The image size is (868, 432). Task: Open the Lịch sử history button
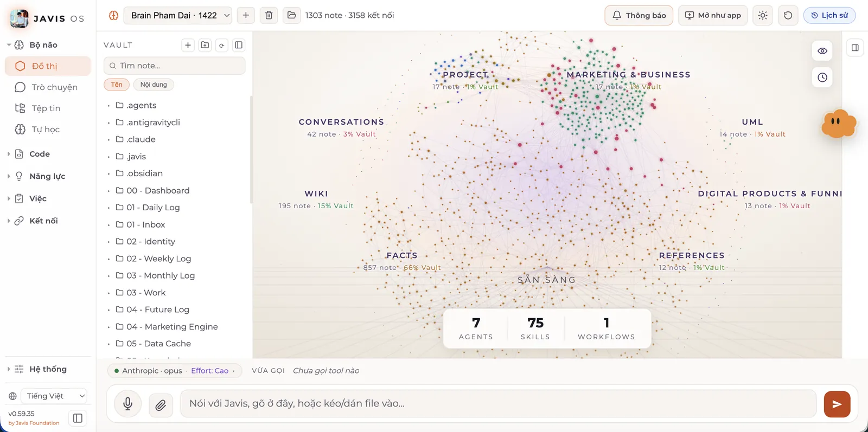pos(829,15)
